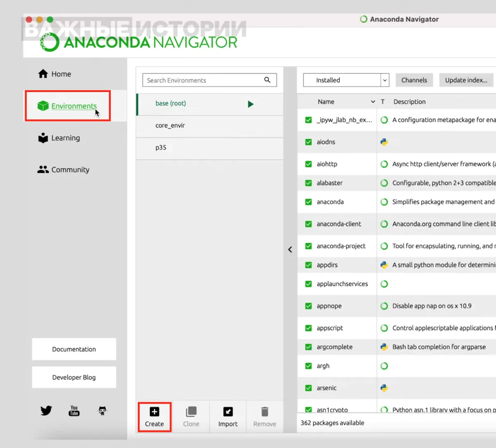Create a new environment
Viewport: 496px width, 448px height.
coord(154,417)
